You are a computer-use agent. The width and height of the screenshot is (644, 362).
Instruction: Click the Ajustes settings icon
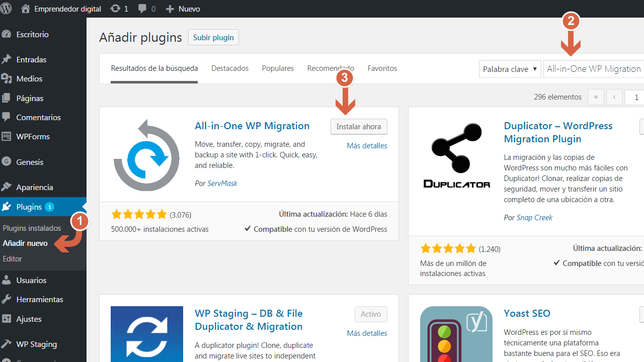(7, 319)
